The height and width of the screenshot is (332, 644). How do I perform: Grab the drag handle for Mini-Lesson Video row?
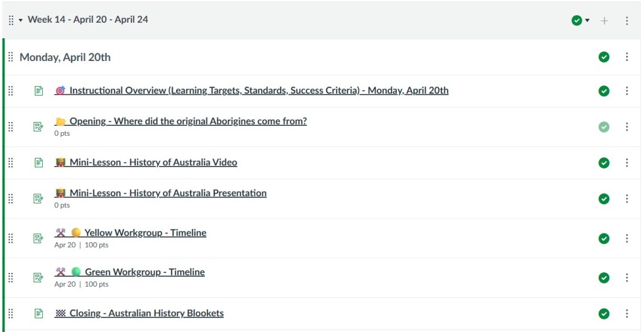(x=11, y=163)
